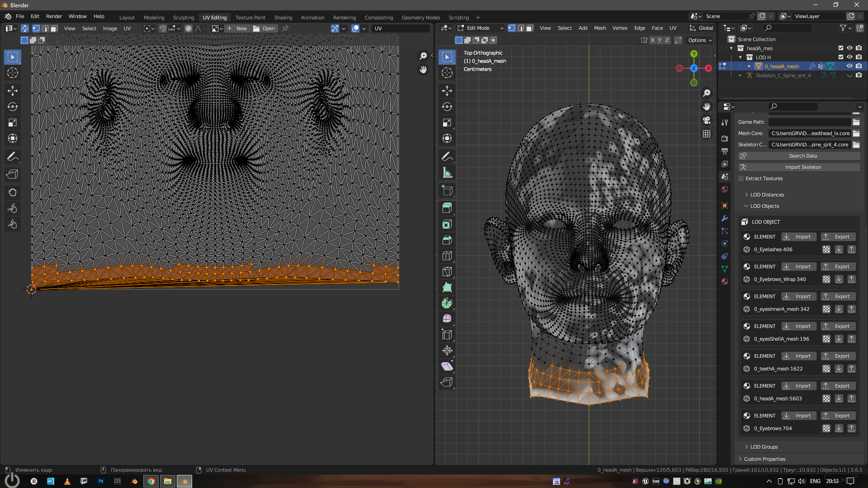Toggle visibility of headA_mes collection
The image size is (868, 488).
point(849,48)
